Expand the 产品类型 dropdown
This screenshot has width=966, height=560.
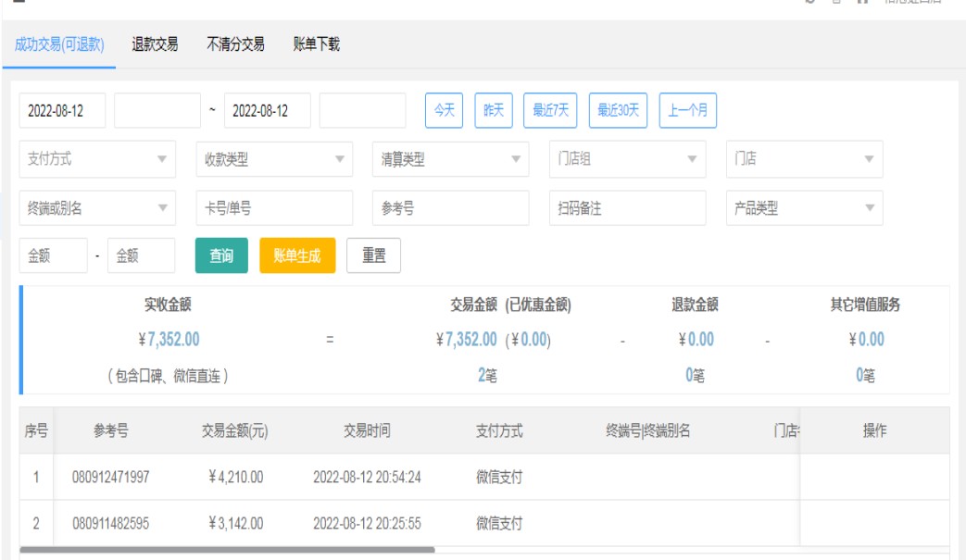(803, 208)
